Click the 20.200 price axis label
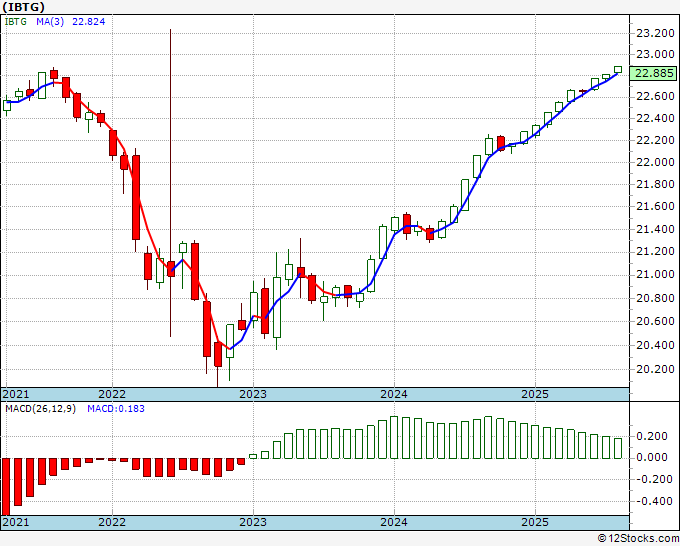The width and height of the screenshot is (680, 546). point(655,369)
